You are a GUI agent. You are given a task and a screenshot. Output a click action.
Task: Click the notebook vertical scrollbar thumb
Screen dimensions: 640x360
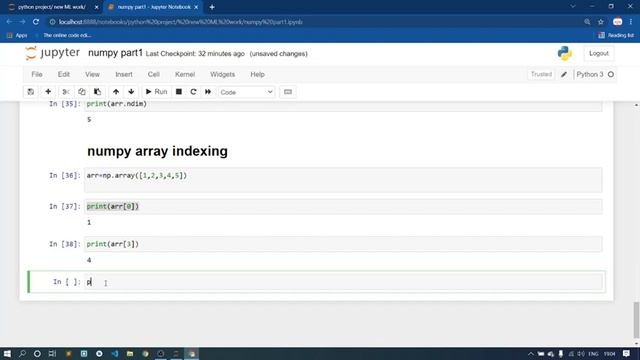coord(636,320)
